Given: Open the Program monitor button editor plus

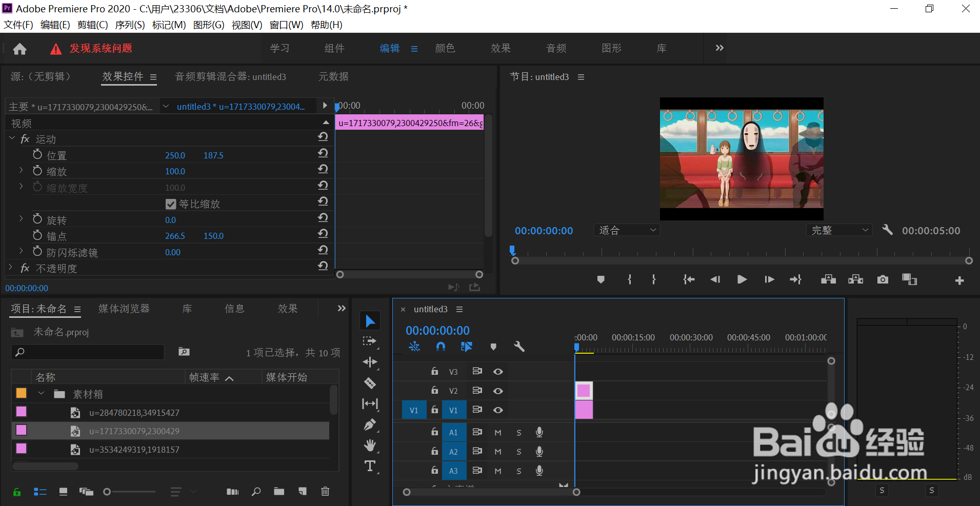Looking at the screenshot, I should pos(959,280).
